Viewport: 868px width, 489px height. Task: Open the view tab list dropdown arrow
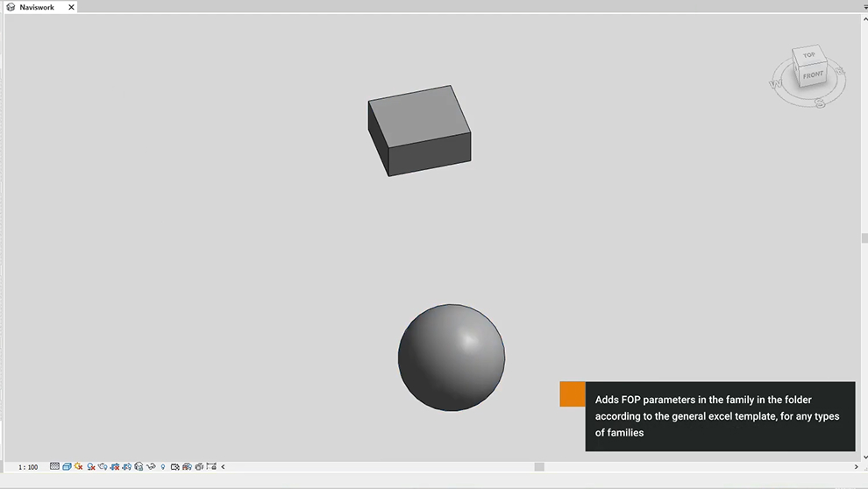coord(864,7)
